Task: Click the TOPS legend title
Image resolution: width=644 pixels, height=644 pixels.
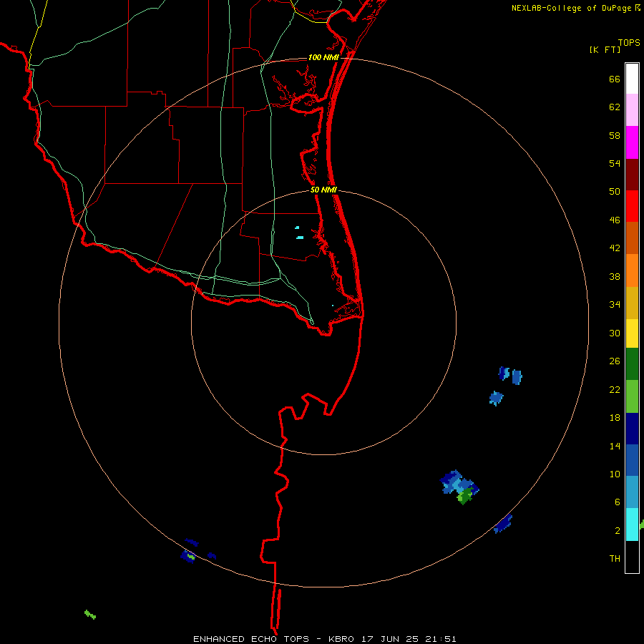Action: (x=629, y=43)
